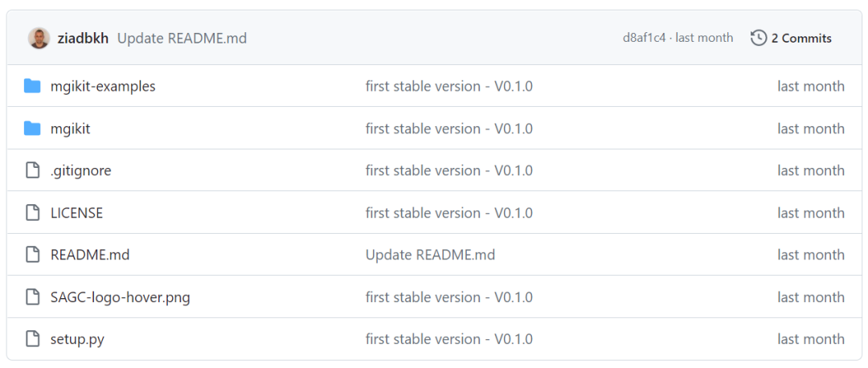Click ziadbkh's profile avatar
Image resolution: width=868 pixels, height=368 pixels.
(x=39, y=38)
